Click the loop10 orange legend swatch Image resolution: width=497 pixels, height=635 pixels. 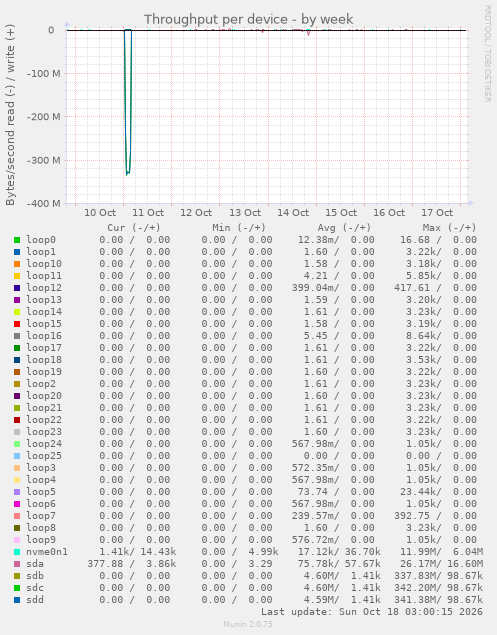(17, 264)
